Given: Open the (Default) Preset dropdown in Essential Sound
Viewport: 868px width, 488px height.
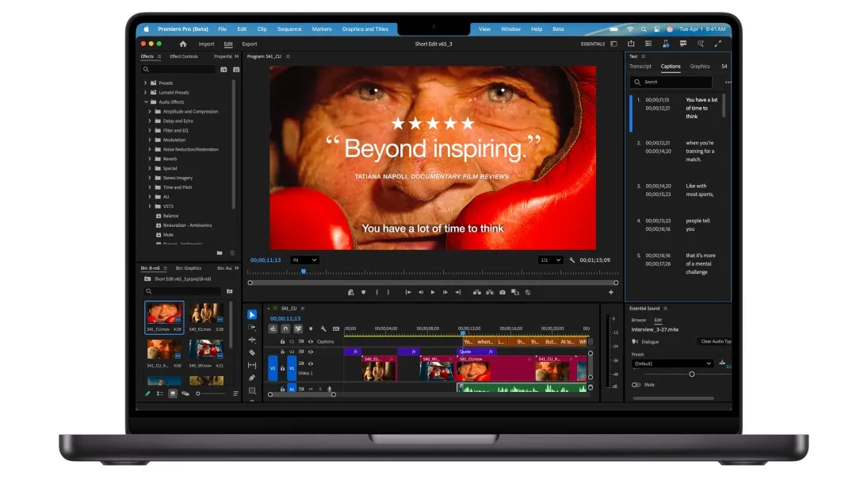Looking at the screenshot, I should 672,363.
